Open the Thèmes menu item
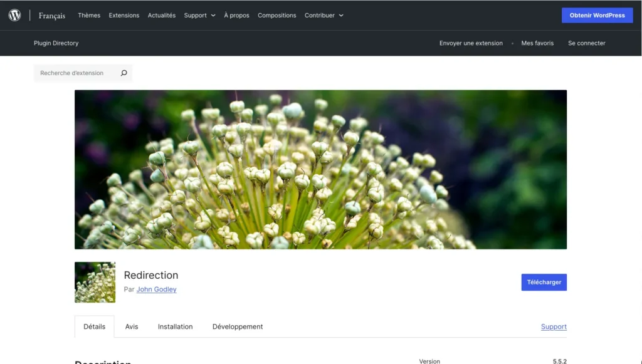 coord(89,15)
